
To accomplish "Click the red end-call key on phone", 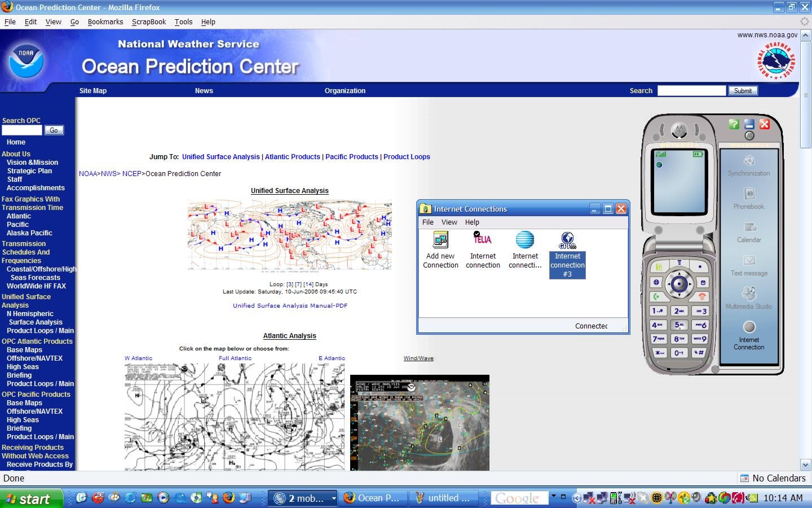I will point(702,296).
